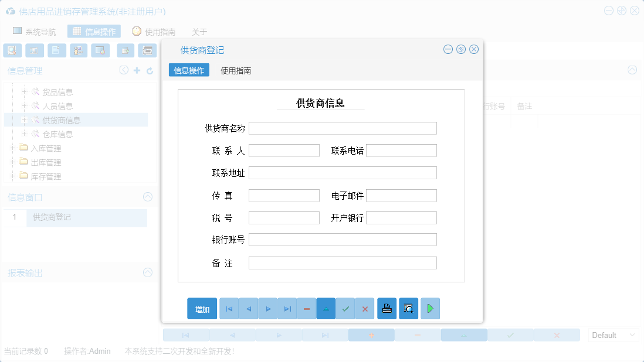Click the red X cancel icon

(x=365, y=308)
